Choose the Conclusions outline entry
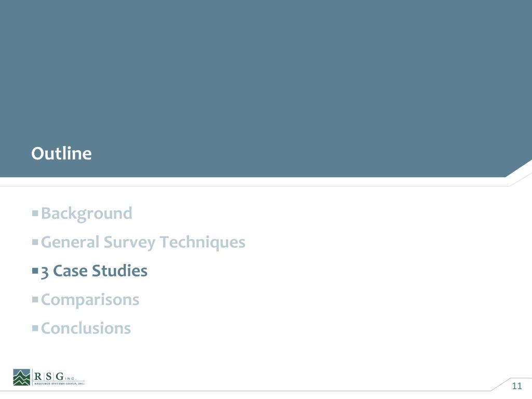The width and height of the screenshot is (532, 399). (86, 328)
